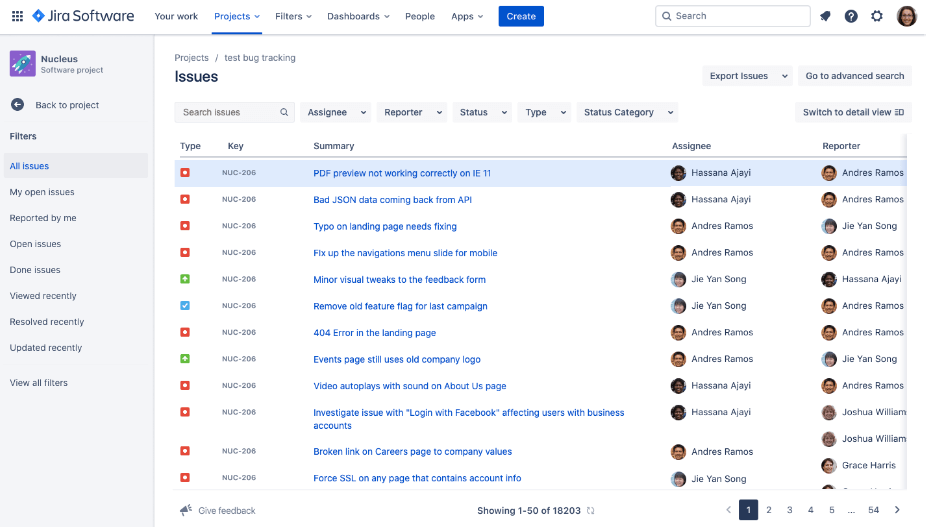Focus the top Search field

733,16
